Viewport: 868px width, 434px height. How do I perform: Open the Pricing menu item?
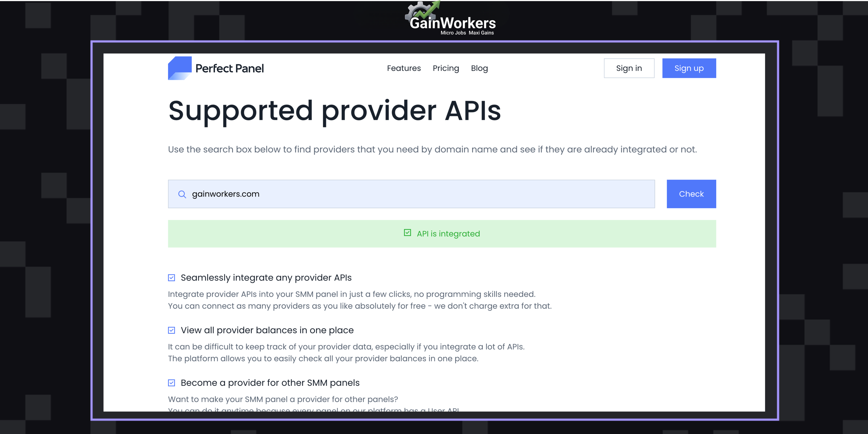(x=446, y=68)
